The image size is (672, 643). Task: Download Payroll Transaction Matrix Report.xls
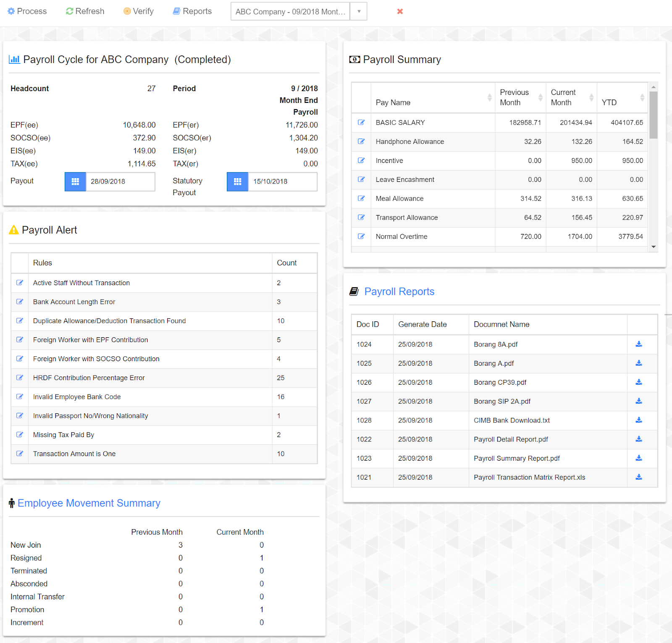638,477
